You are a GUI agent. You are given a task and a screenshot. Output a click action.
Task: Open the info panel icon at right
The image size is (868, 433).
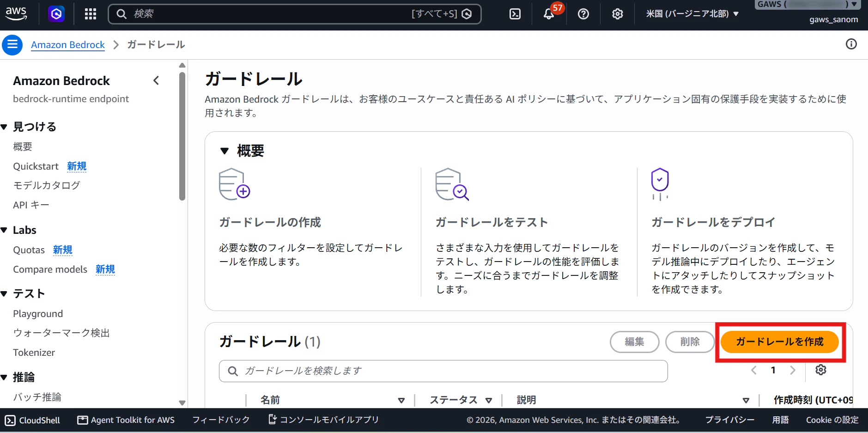(851, 44)
